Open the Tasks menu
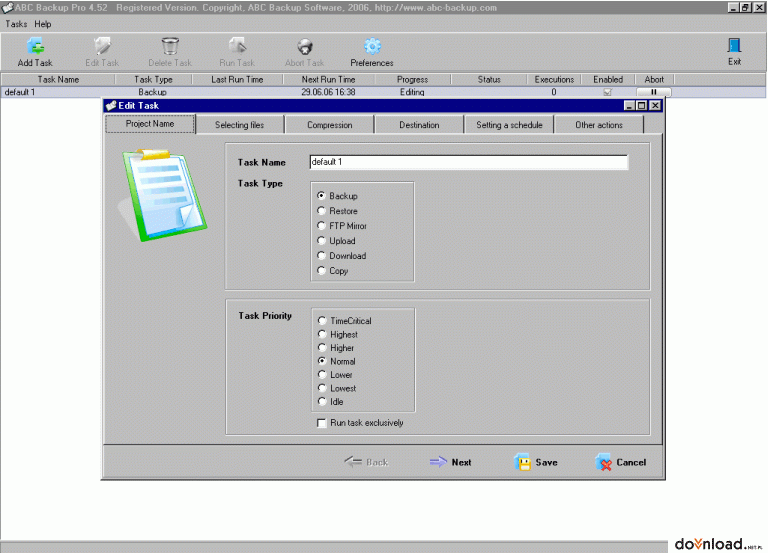768x553 pixels. [x=16, y=24]
